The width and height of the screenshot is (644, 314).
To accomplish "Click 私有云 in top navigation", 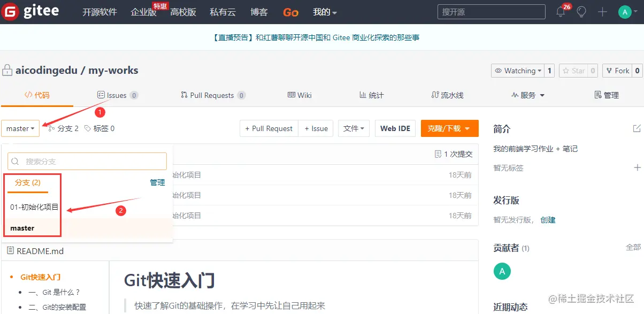I will click(223, 12).
